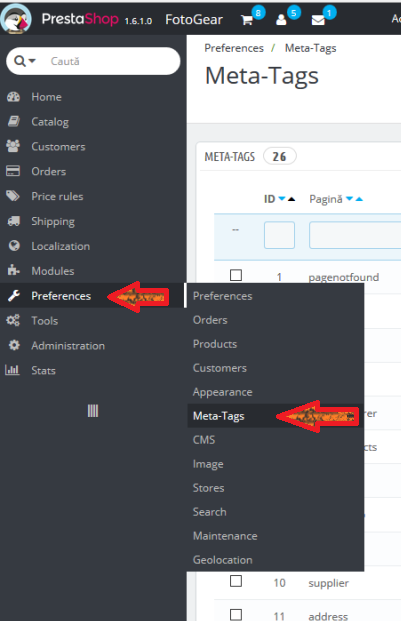This screenshot has height=621, width=401.
Task: Tick the checkbox for address row
Action: [x=236, y=615]
